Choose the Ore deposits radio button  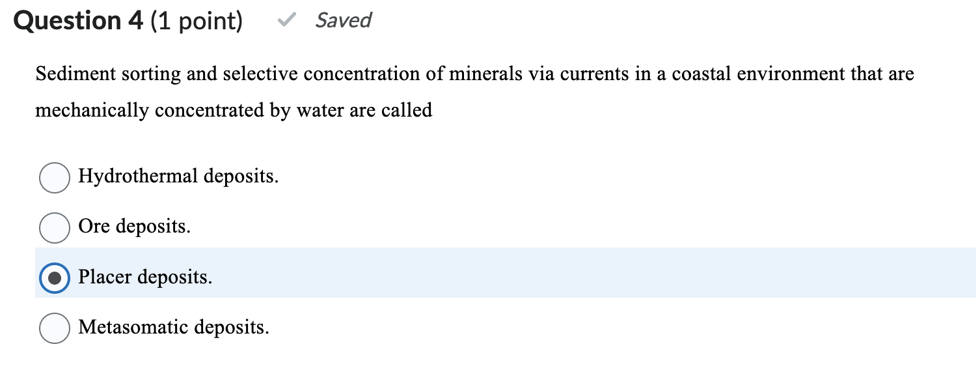pos(55,227)
